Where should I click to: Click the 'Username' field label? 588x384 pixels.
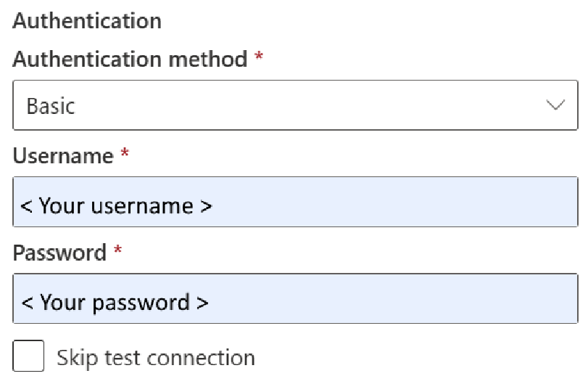click(63, 155)
